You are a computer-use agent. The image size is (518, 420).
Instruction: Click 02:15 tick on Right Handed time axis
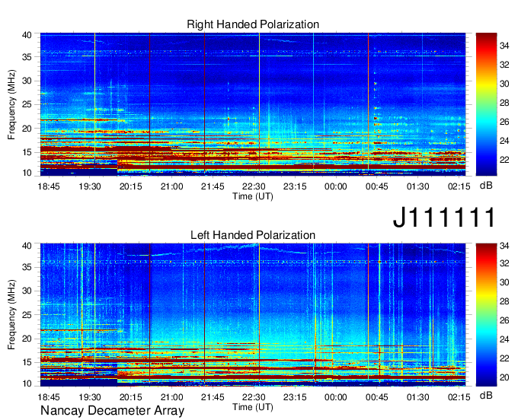click(x=459, y=186)
